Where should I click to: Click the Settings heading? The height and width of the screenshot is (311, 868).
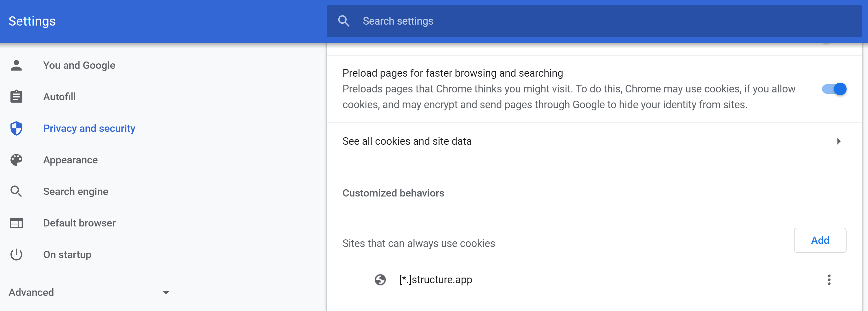(32, 21)
